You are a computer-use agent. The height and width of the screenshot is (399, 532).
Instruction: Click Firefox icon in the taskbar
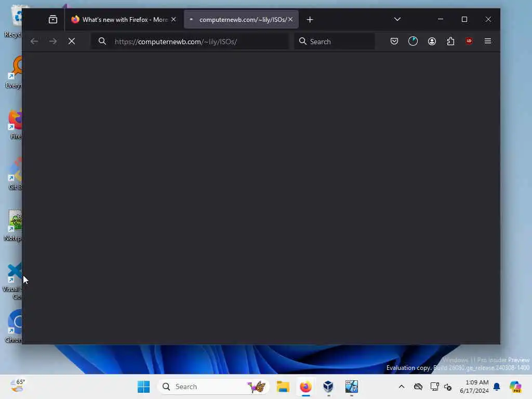tap(305, 387)
